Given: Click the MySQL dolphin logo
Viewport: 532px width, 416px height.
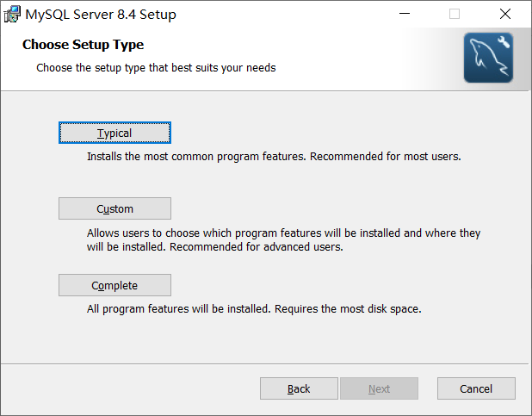Looking at the screenshot, I should pos(488,58).
